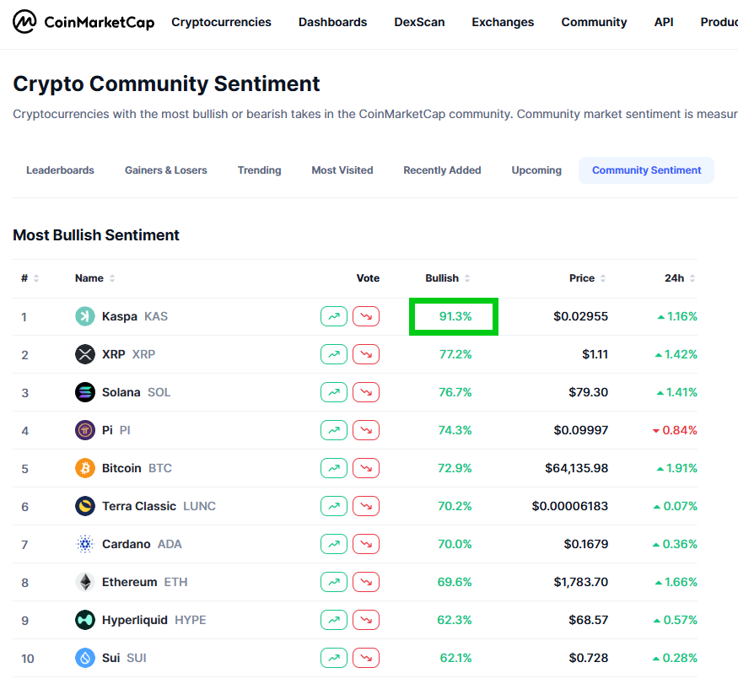Image resolution: width=738 pixels, height=700 pixels.
Task: Click XRP bullish value 77.2%
Action: (455, 354)
